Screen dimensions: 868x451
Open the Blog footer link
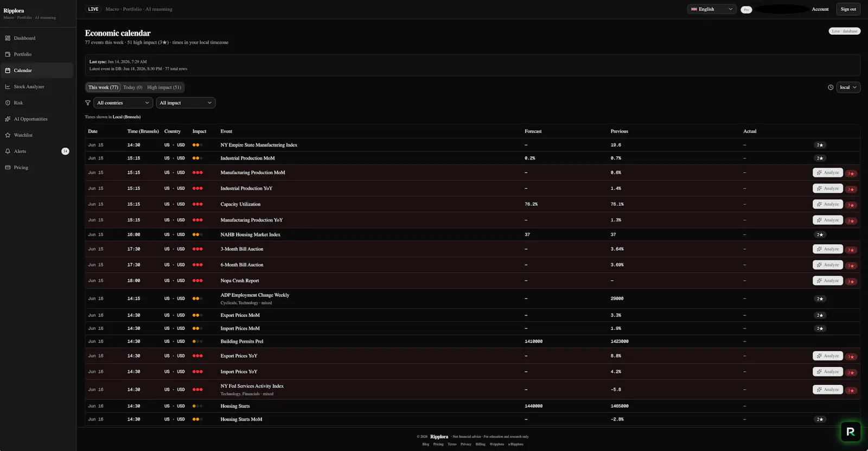[426, 444]
